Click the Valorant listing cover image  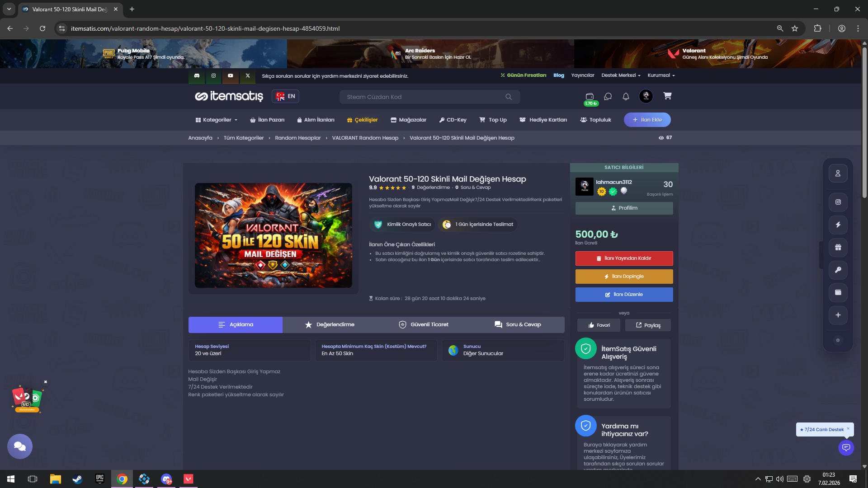(x=274, y=235)
